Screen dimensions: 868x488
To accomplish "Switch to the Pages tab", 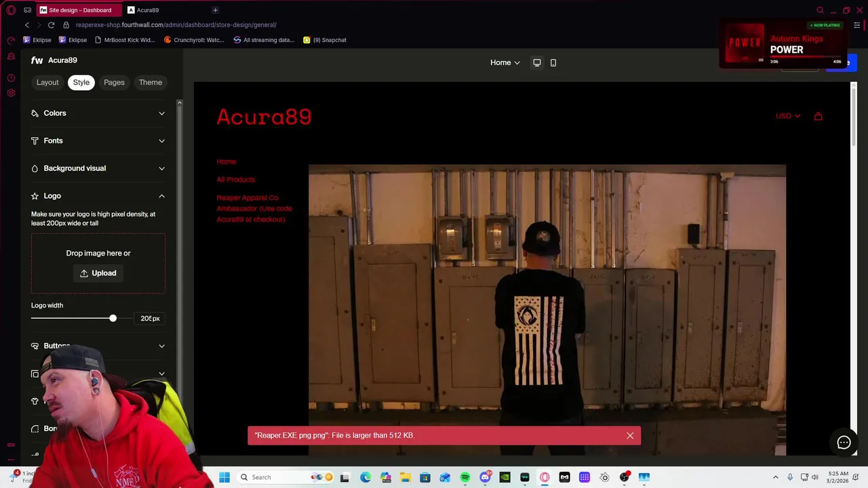I will (x=114, y=83).
